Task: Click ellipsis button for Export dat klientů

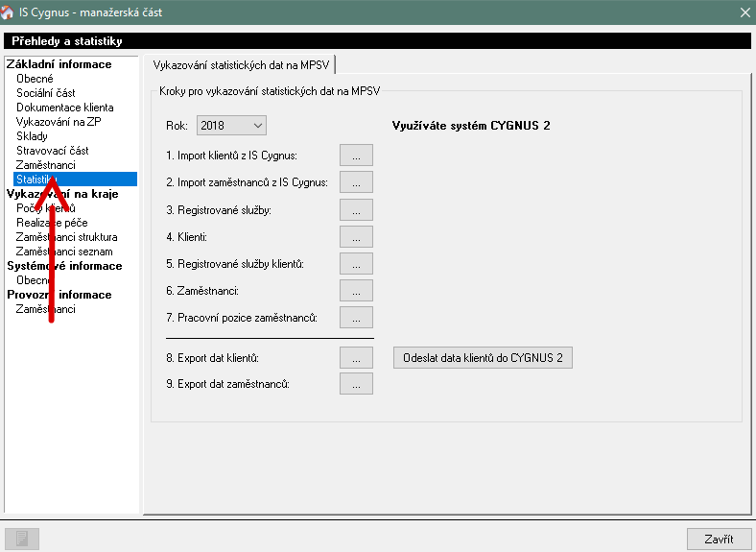Action: [x=356, y=358]
